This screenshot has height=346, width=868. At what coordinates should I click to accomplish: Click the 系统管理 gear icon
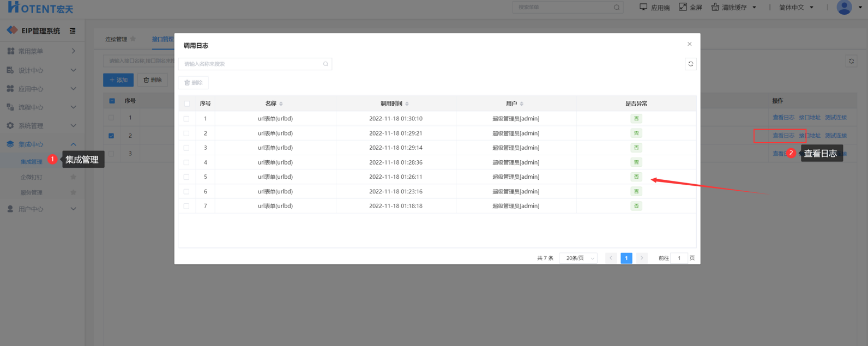pyautogui.click(x=10, y=126)
